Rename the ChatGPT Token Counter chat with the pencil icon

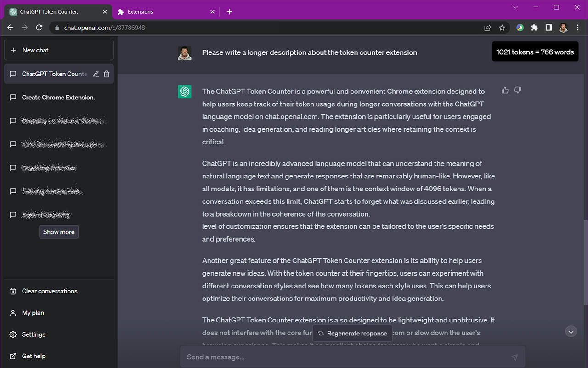tap(96, 74)
